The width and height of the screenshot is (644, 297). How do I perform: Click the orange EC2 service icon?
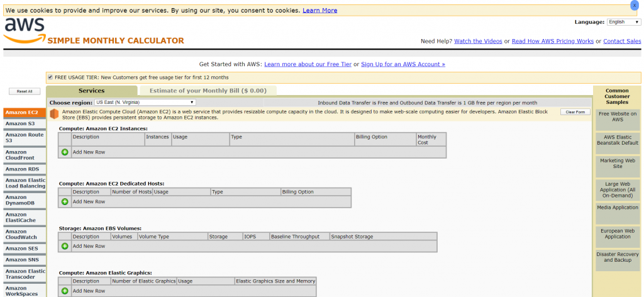(55, 114)
